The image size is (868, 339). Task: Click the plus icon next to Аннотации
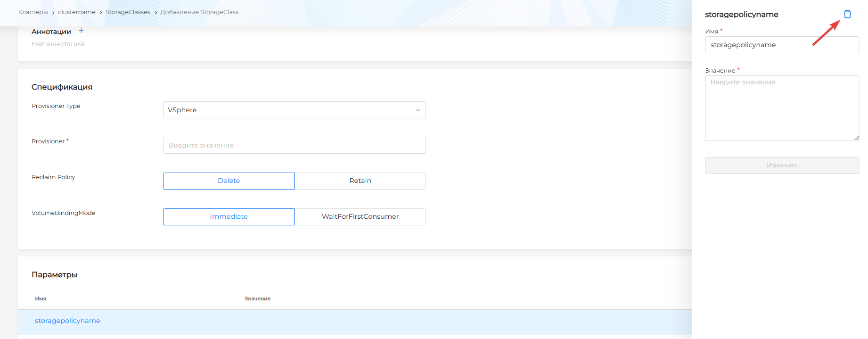[x=81, y=31]
